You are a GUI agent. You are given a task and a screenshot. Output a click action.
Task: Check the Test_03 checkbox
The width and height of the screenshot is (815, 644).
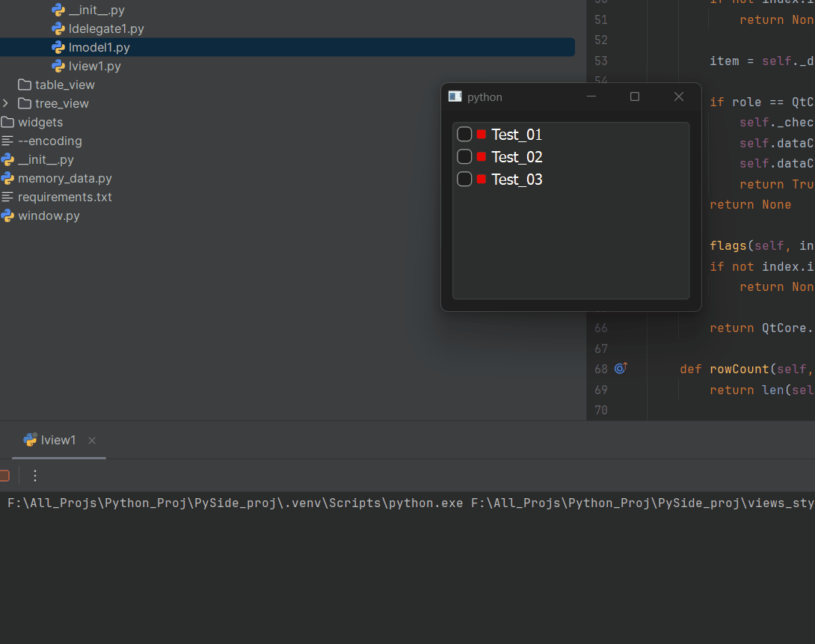pos(464,180)
